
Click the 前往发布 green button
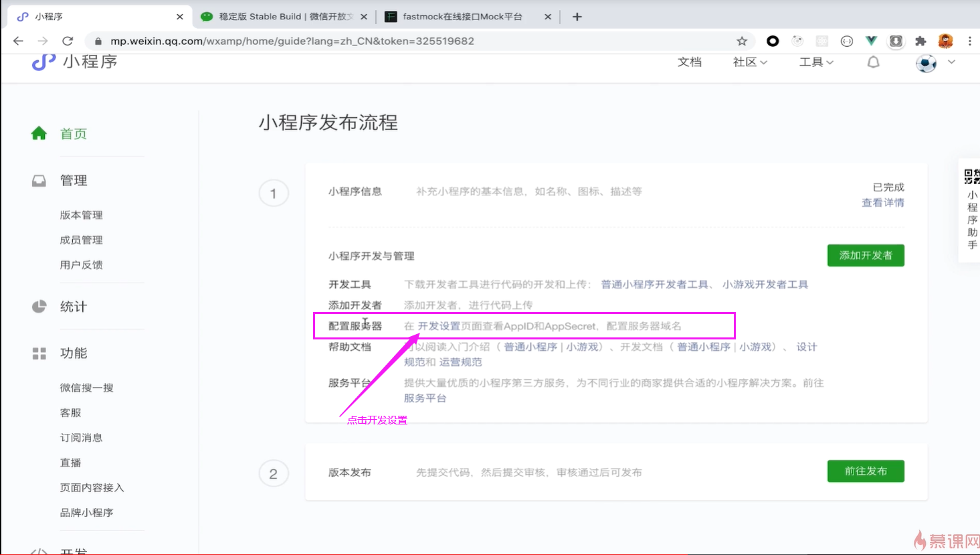point(866,471)
